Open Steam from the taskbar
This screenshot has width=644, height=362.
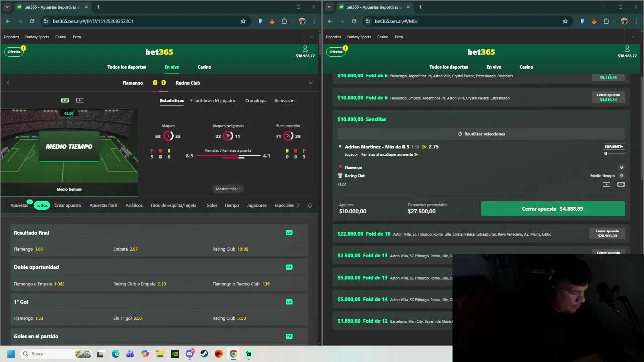[x=204, y=354]
